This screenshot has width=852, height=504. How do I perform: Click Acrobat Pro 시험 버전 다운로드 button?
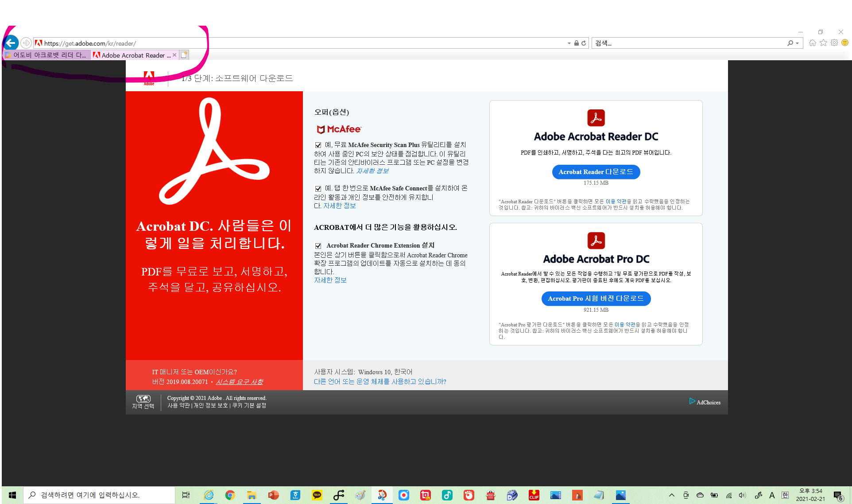596,299
